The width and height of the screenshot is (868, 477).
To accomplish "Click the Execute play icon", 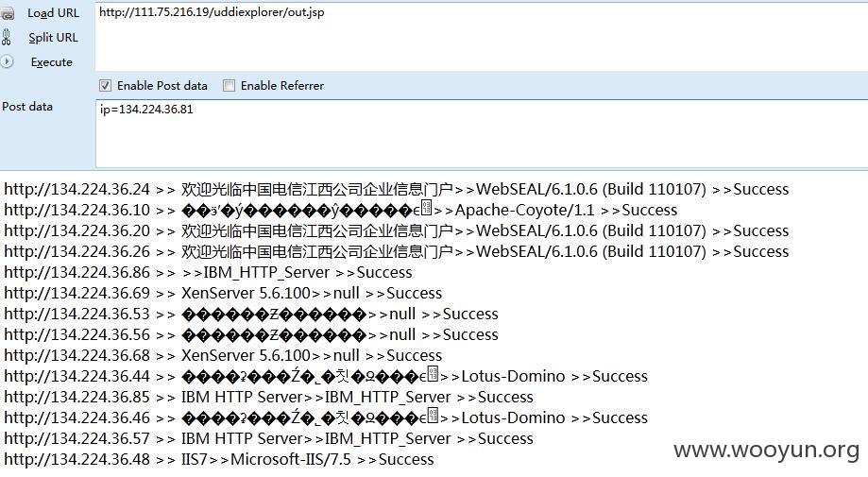I will coord(7,61).
